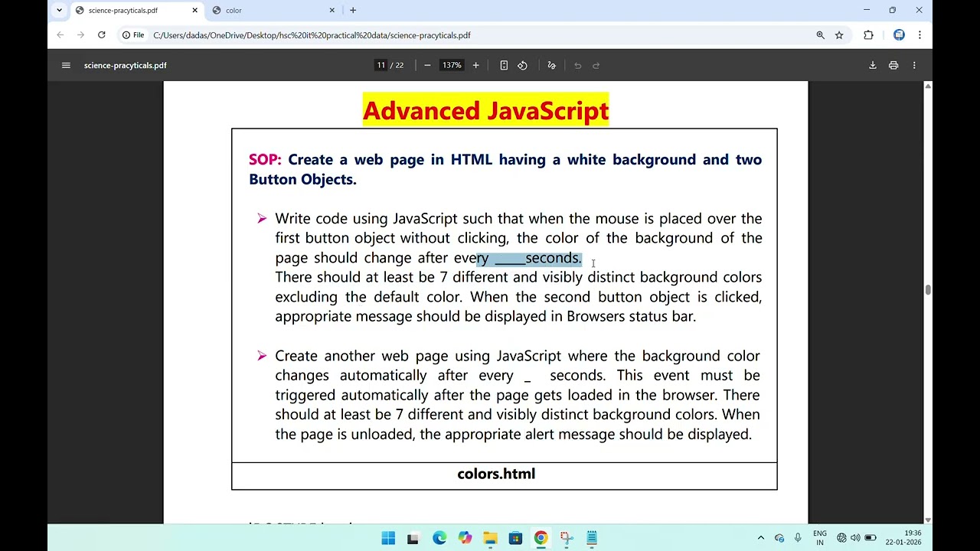This screenshot has height=551, width=980.
Task: Click the microphone tray icon
Action: tap(798, 538)
